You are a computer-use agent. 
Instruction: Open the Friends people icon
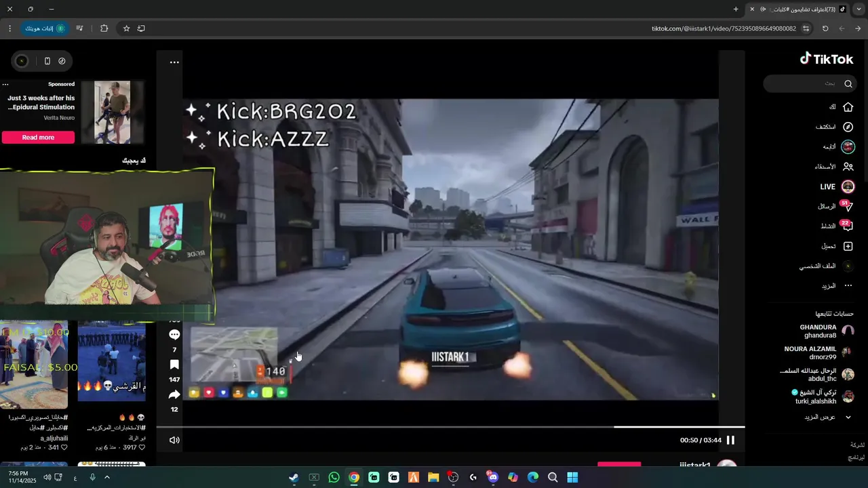[x=848, y=166]
